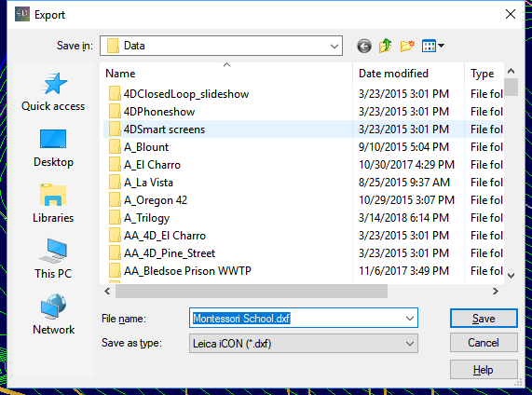This screenshot has height=395, width=532.
Task: Open the Save as type dropdown
Action: point(304,344)
